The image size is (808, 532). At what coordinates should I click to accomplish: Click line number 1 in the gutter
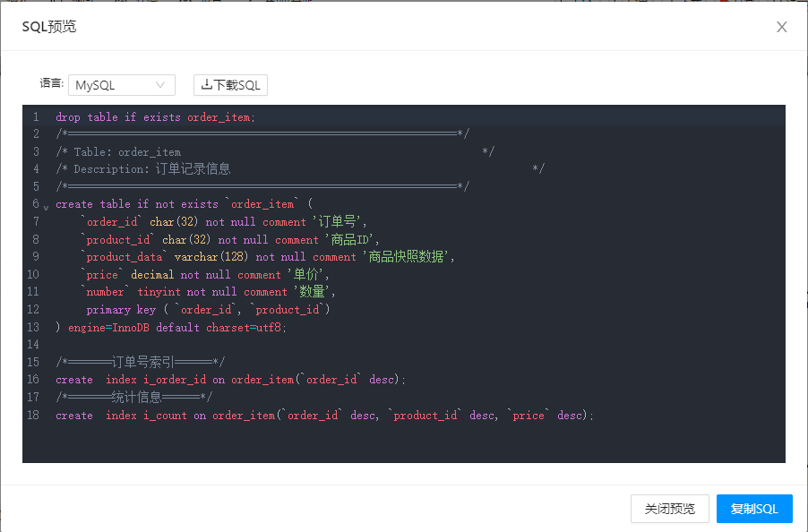(x=35, y=117)
